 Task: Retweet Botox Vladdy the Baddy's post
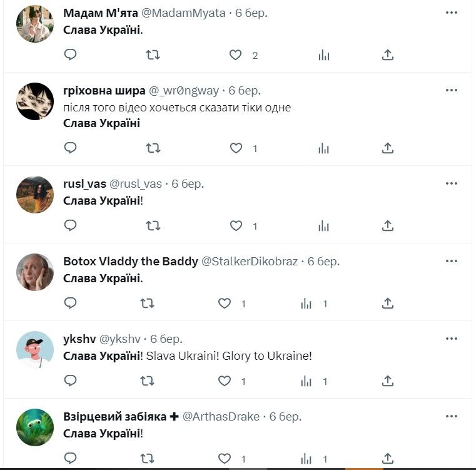[x=147, y=304]
